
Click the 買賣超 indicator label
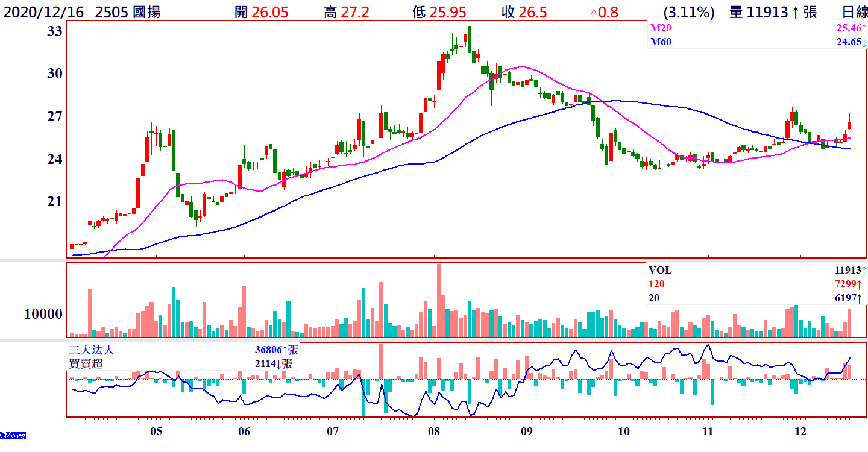point(86,363)
